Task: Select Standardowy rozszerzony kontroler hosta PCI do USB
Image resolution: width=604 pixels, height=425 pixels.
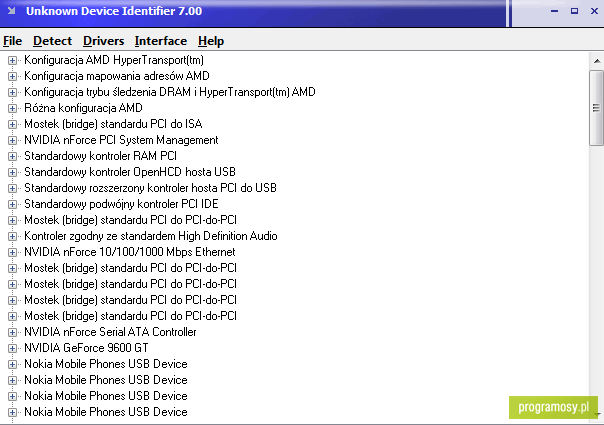Action: click(x=150, y=188)
